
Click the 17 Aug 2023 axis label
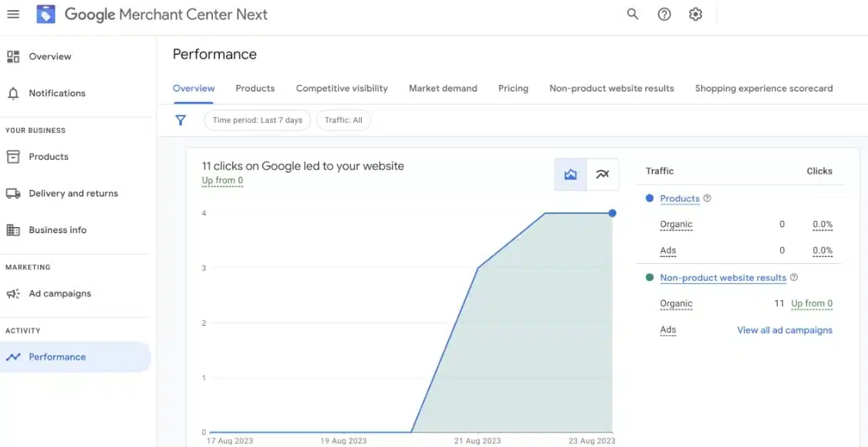(229, 441)
